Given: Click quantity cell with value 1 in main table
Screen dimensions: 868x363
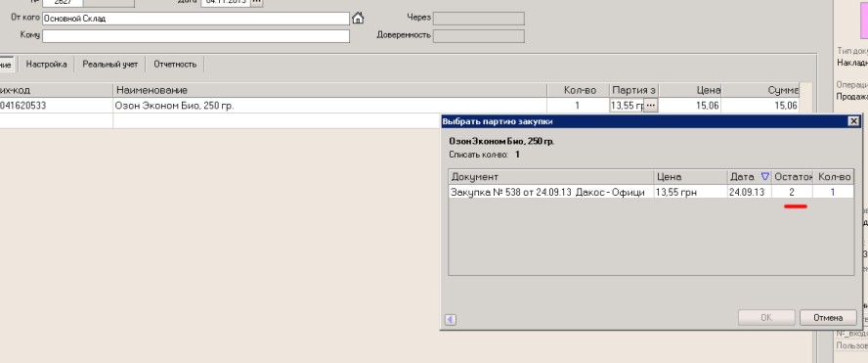Looking at the screenshot, I should tap(578, 106).
